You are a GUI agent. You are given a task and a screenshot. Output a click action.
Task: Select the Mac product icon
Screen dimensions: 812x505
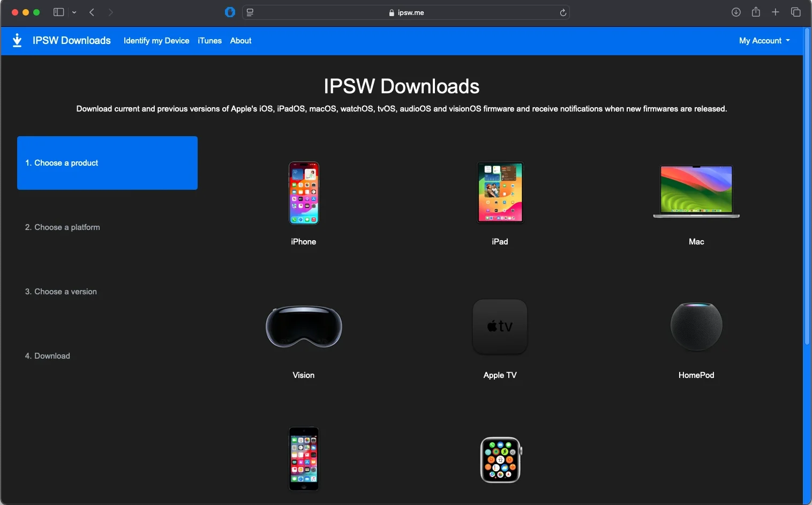(696, 192)
